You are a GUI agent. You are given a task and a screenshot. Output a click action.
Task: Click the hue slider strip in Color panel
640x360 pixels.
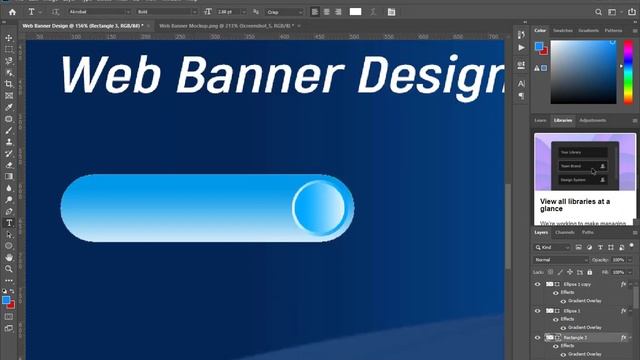click(x=628, y=72)
